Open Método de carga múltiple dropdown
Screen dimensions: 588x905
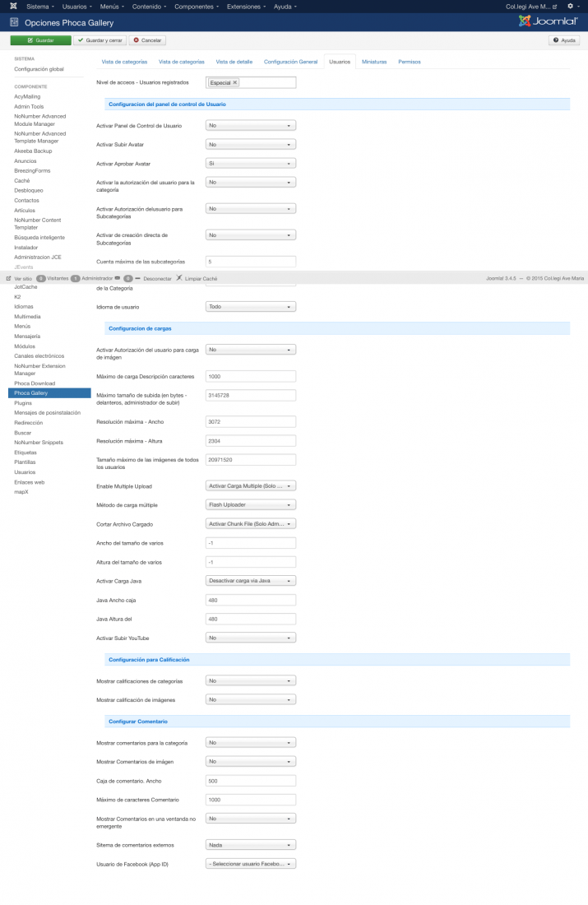[x=251, y=504]
